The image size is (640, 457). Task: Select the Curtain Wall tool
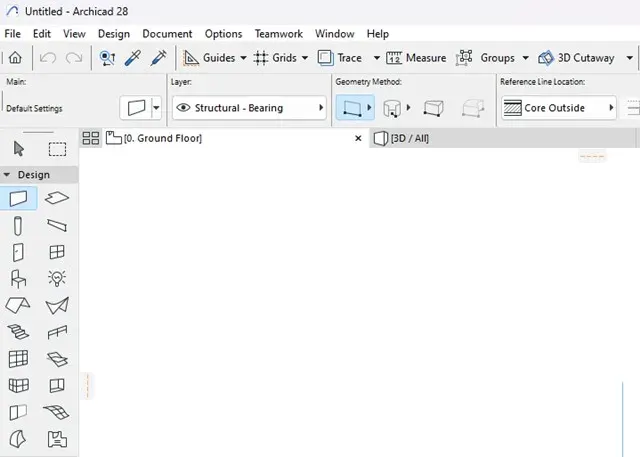point(18,359)
